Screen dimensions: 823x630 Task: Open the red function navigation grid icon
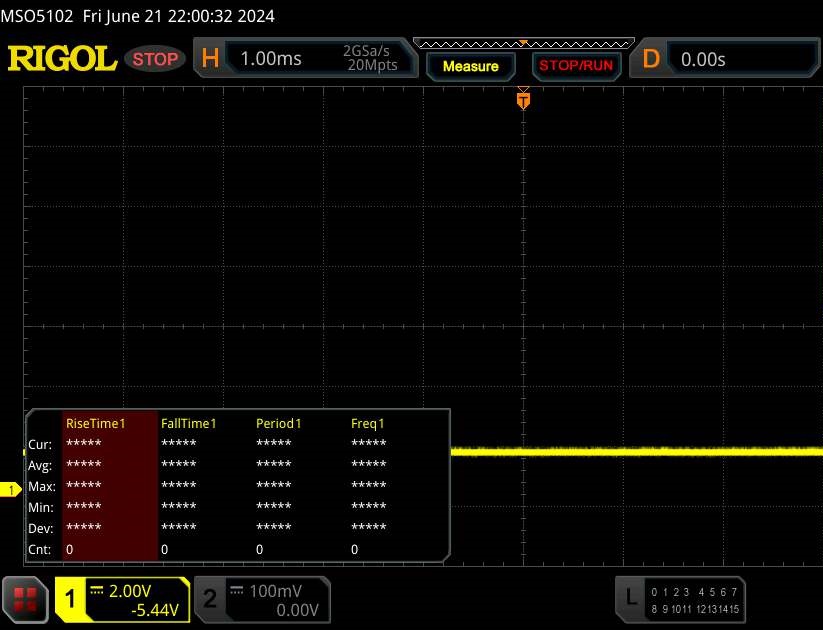(x=25, y=600)
